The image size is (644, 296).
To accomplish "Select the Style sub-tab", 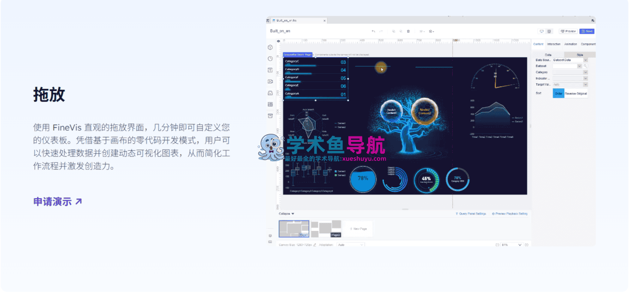I will tap(580, 55).
